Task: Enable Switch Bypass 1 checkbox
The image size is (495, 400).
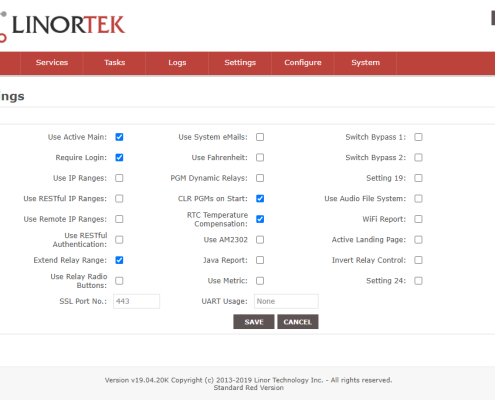Action: pos(418,137)
